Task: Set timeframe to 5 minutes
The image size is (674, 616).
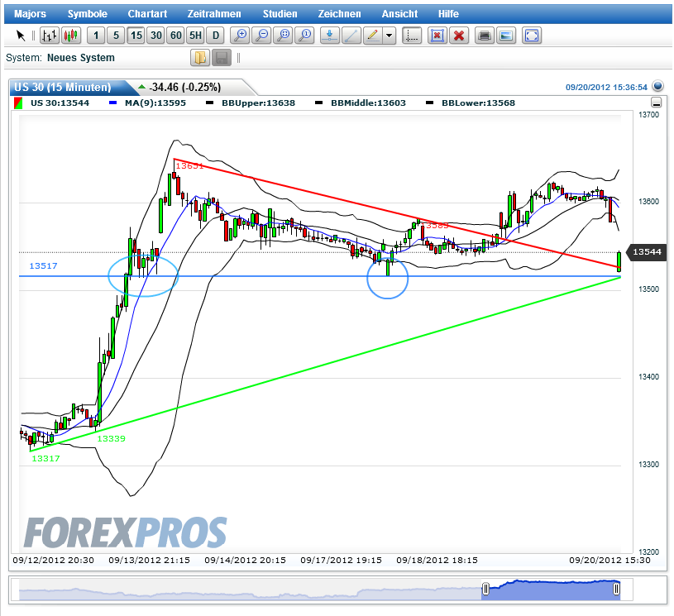Action: point(116,36)
